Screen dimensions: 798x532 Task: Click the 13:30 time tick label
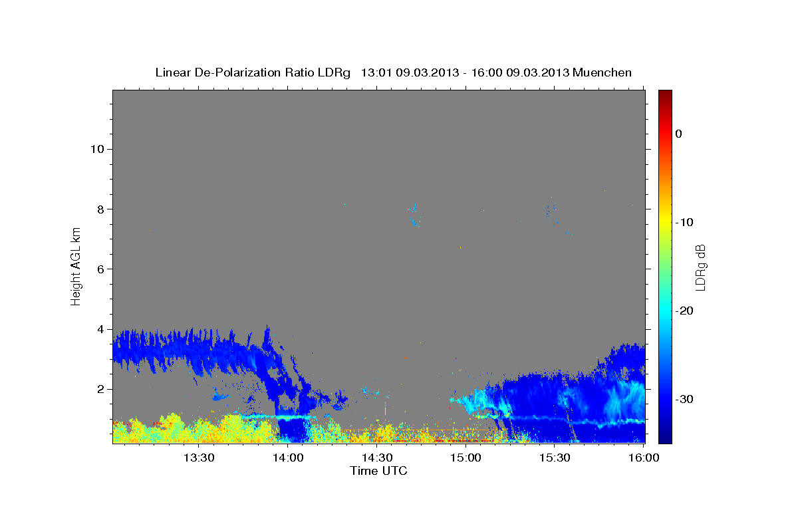coord(198,458)
